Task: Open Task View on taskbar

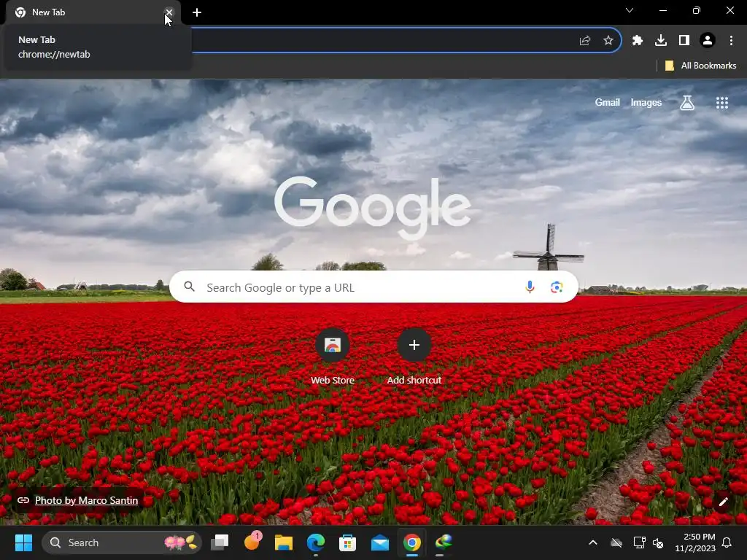Action: pos(220,542)
